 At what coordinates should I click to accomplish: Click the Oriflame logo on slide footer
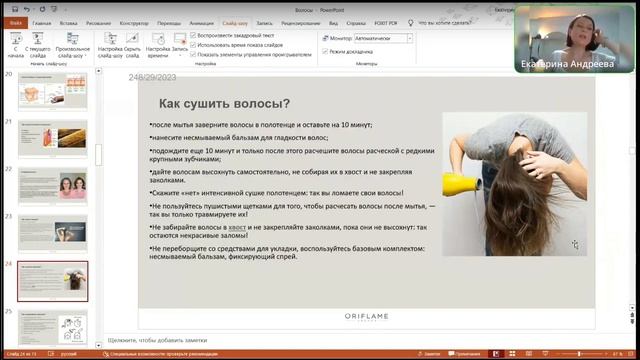pos(367,317)
